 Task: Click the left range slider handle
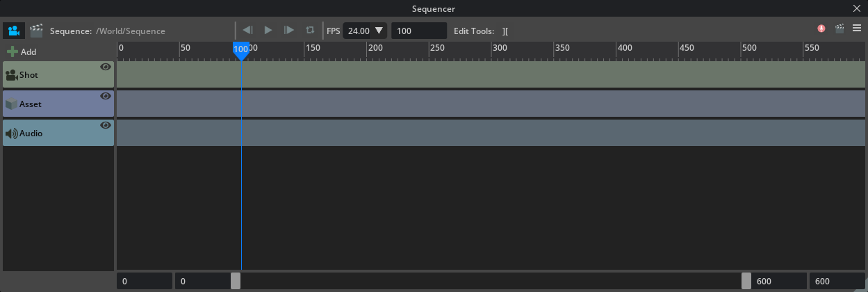coord(236,281)
